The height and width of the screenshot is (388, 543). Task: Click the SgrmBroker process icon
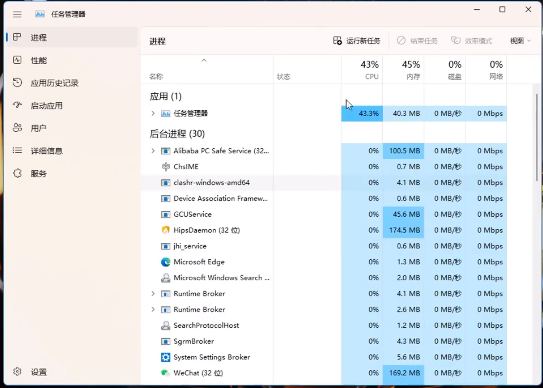click(x=166, y=341)
